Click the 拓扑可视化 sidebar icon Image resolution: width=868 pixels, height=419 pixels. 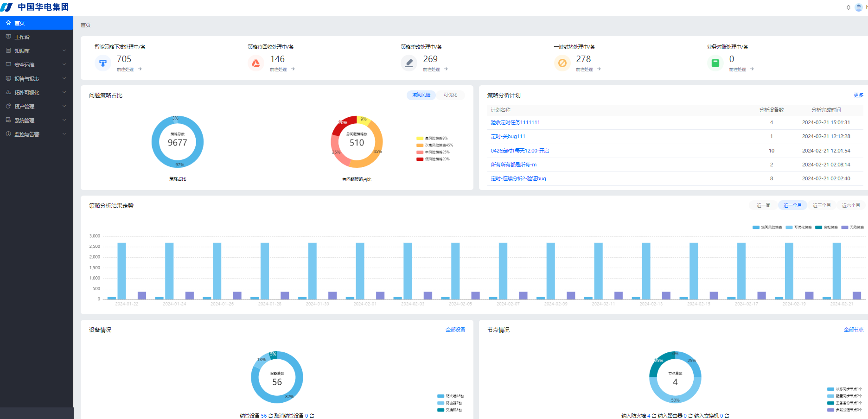[x=8, y=92]
